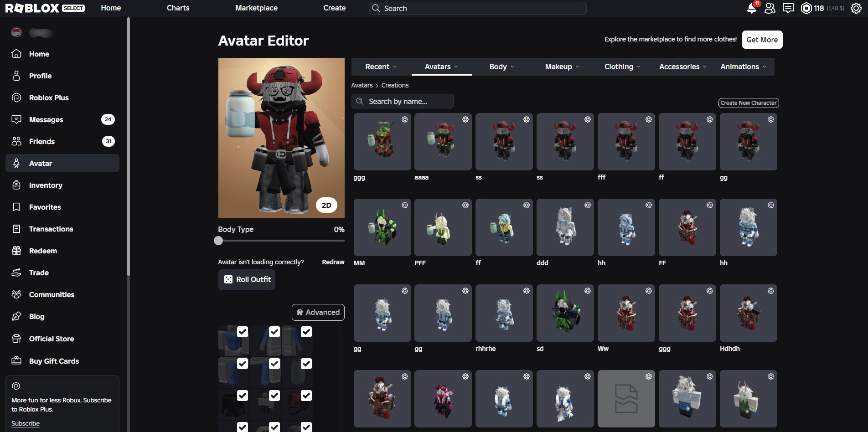Open settings gear on PFF outfit

click(x=465, y=205)
